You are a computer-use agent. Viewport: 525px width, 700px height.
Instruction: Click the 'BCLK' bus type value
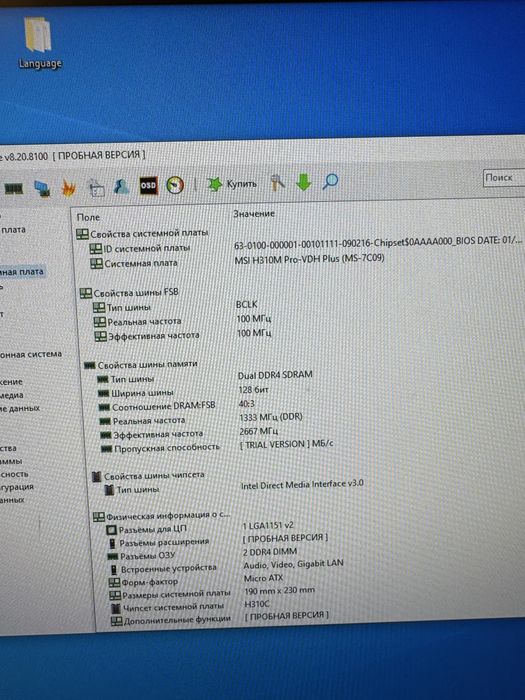tap(247, 304)
